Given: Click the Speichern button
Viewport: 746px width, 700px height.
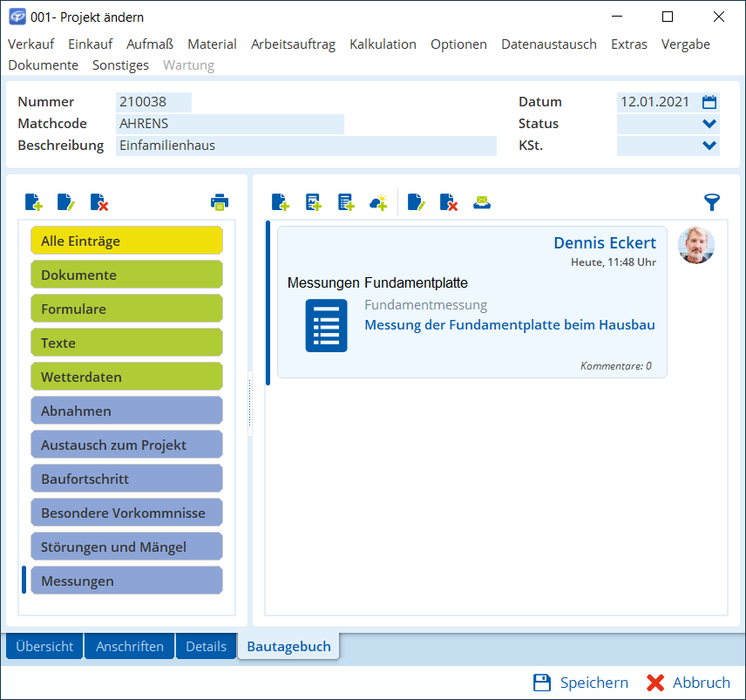Looking at the screenshot, I should 580,683.
